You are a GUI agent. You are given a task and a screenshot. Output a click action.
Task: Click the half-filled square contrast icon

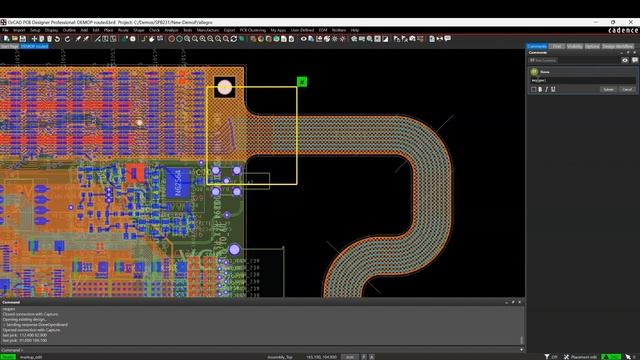point(385,39)
